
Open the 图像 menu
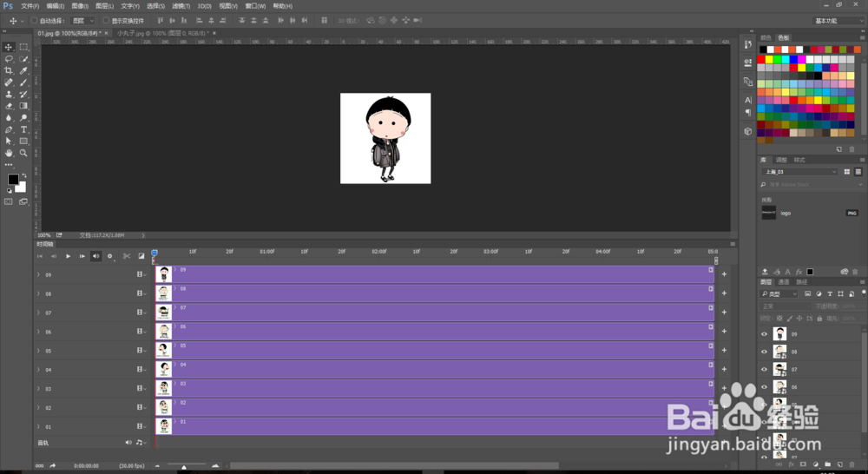pos(80,6)
